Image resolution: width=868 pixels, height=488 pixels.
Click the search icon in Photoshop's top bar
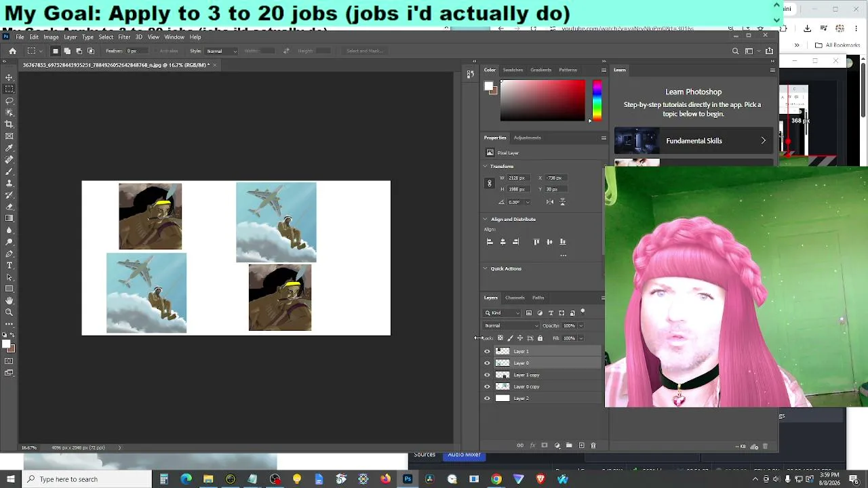(x=735, y=51)
